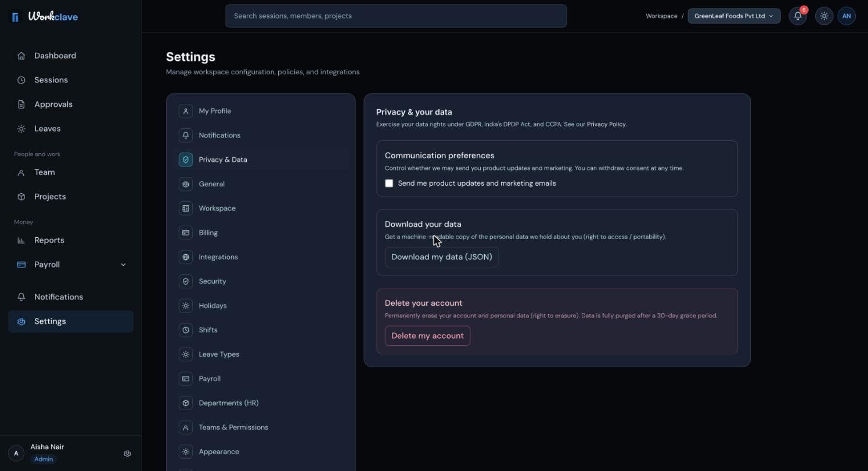The width and height of the screenshot is (868, 471).
Task: Open Teams & Permissions settings
Action: [x=261, y=427]
